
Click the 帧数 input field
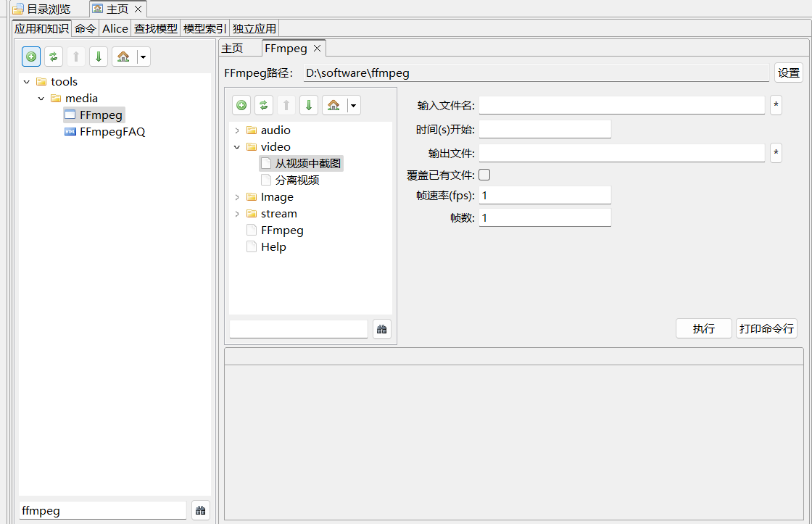pos(544,217)
